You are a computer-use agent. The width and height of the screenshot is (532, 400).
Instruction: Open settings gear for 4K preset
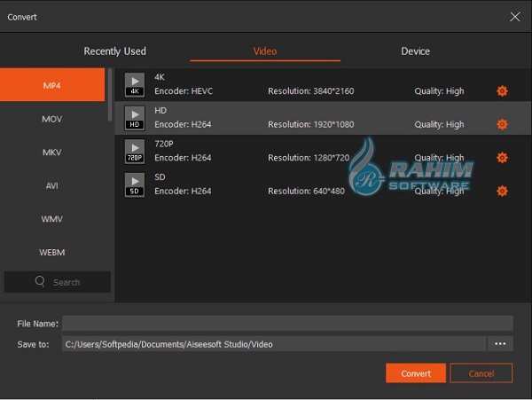coord(502,91)
